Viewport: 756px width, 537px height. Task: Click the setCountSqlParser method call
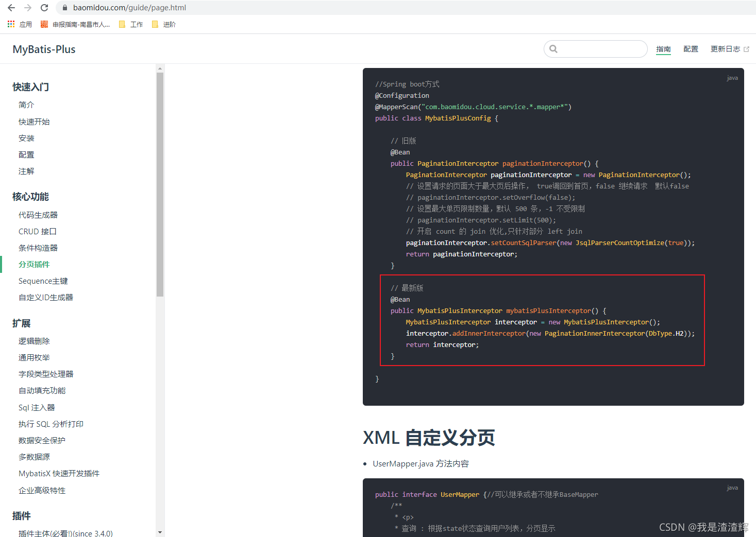coord(524,242)
